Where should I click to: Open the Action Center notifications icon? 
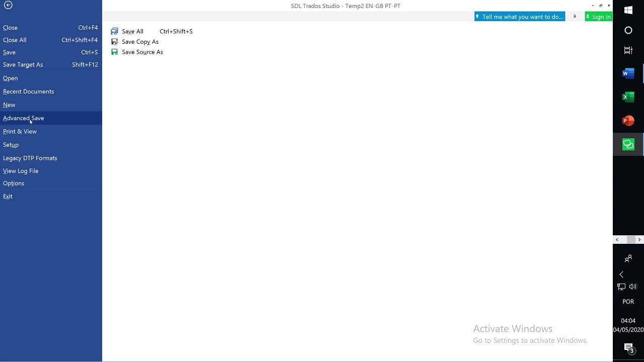pos(628,347)
